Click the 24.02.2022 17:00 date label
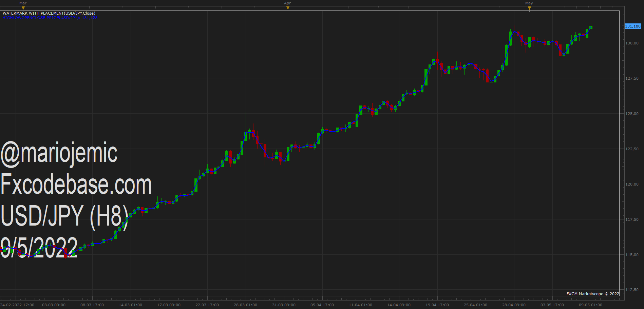Viewport: 644px width, 309px height. click(x=17, y=305)
